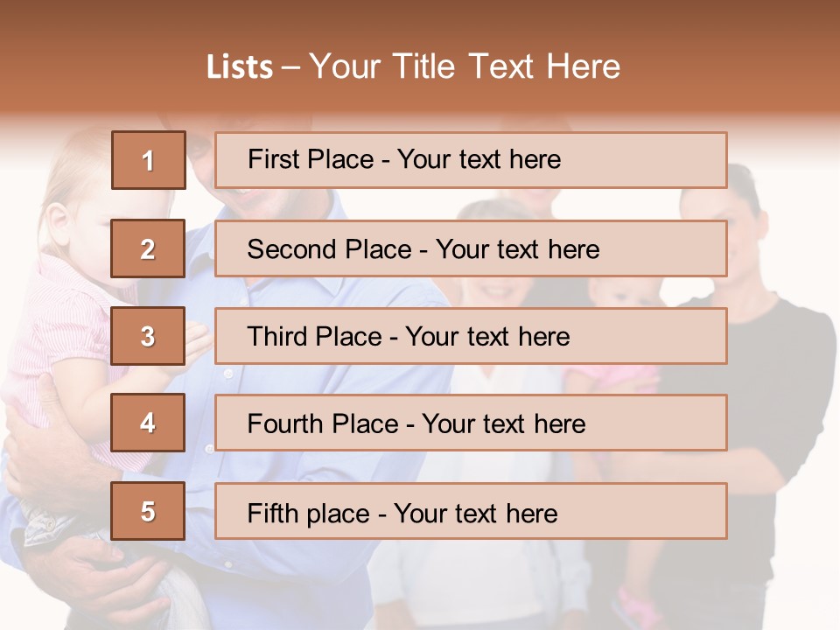Click the number 1 box
Viewport: 840px width, 630px height.
(x=149, y=160)
